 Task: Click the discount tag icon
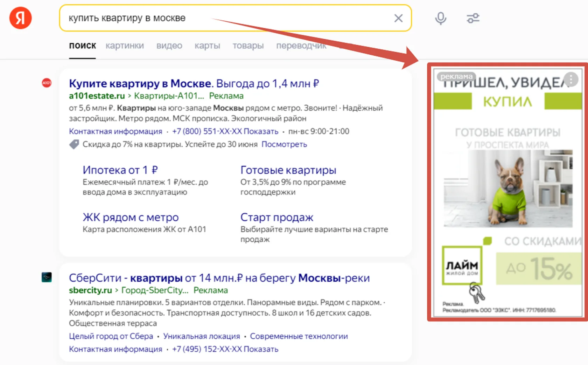(x=74, y=144)
